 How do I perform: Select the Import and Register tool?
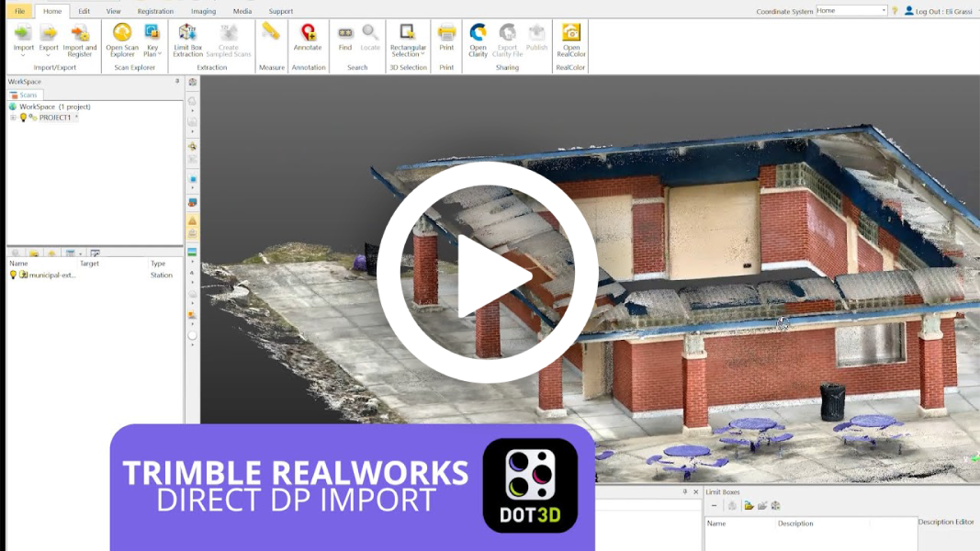(x=79, y=43)
